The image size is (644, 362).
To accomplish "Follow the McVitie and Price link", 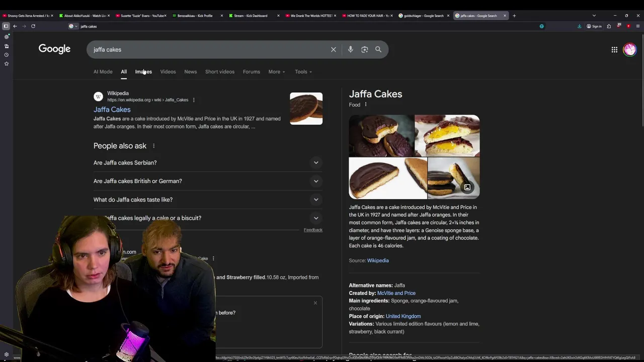I will 396,293.
